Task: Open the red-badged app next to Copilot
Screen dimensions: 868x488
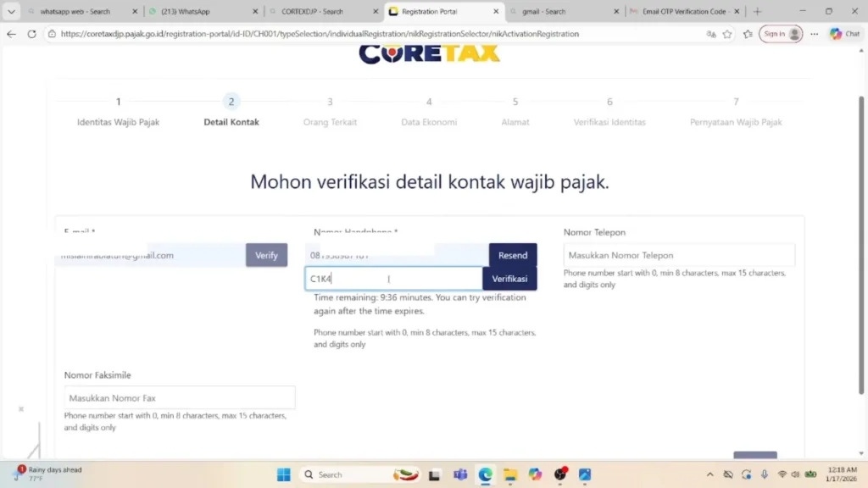Action: (x=560, y=474)
